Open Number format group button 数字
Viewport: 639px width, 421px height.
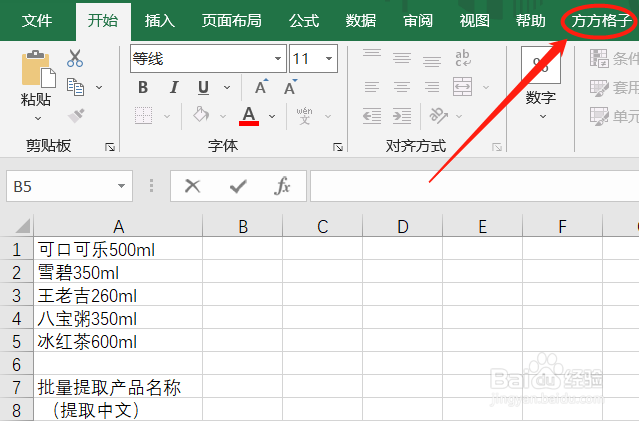541,85
